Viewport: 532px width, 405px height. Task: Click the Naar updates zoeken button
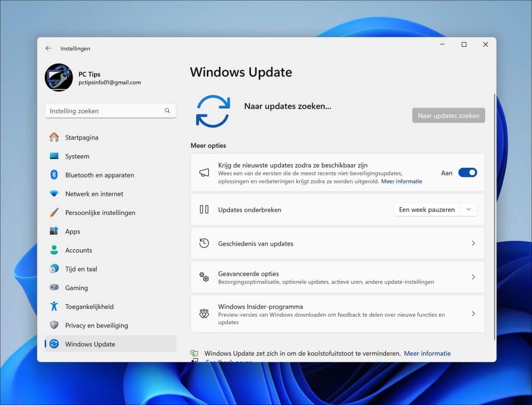click(448, 115)
